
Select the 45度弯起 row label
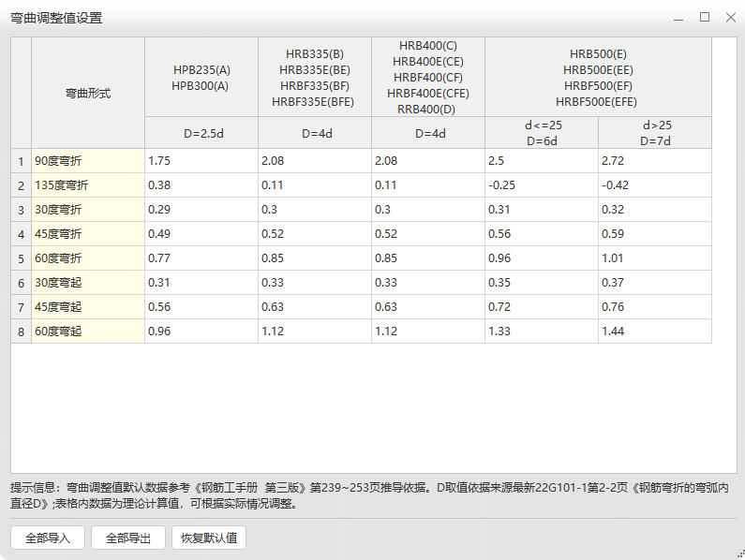(x=88, y=307)
